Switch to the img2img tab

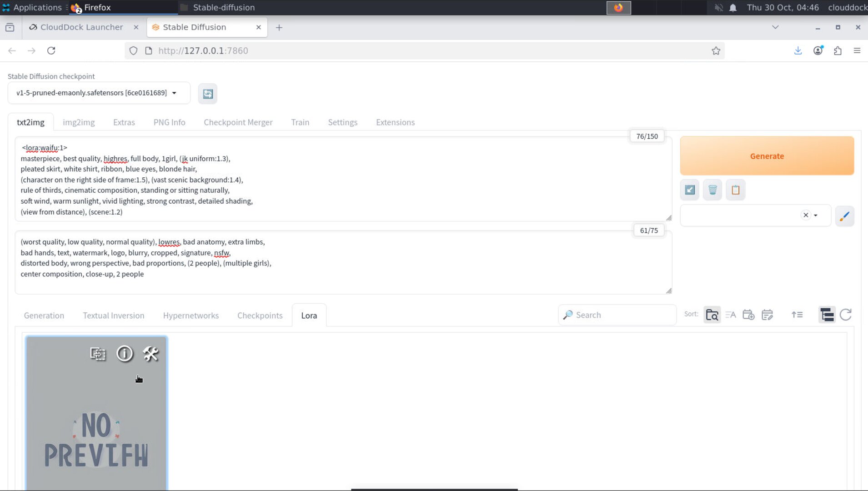[79, 122]
